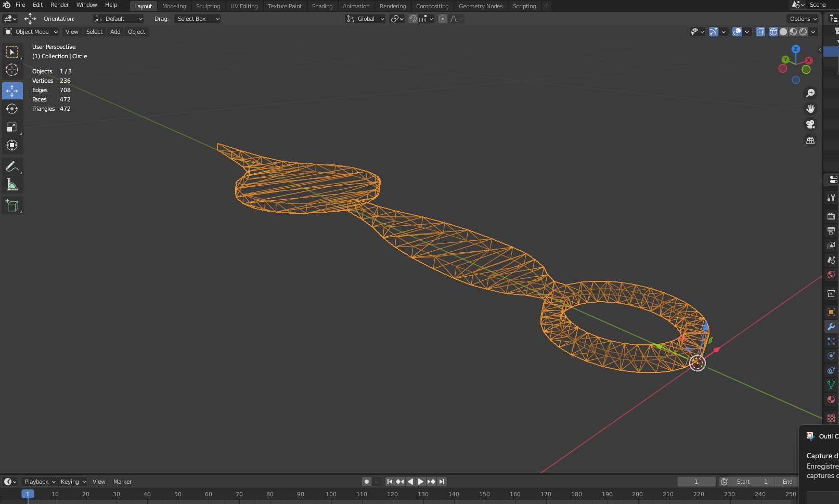Open the Object Data green triangle tab
This screenshot has width=839, height=504.
[831, 385]
